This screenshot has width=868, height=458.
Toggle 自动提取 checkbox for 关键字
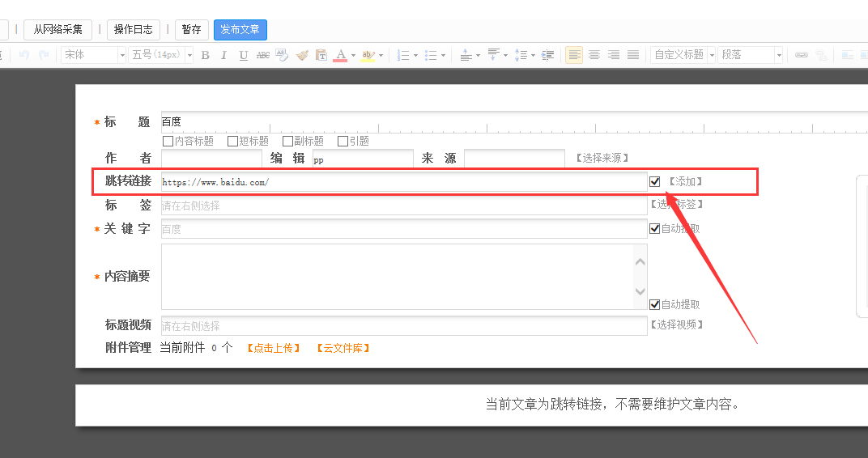655,228
